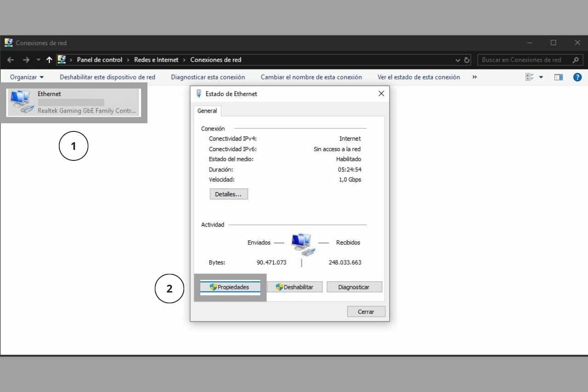Click the Help question mark icon
The width and height of the screenshot is (588, 392).
click(x=577, y=77)
